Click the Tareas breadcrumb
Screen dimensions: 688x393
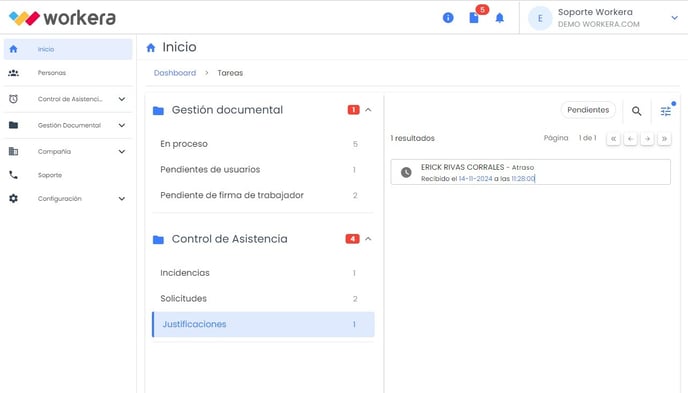(x=230, y=73)
